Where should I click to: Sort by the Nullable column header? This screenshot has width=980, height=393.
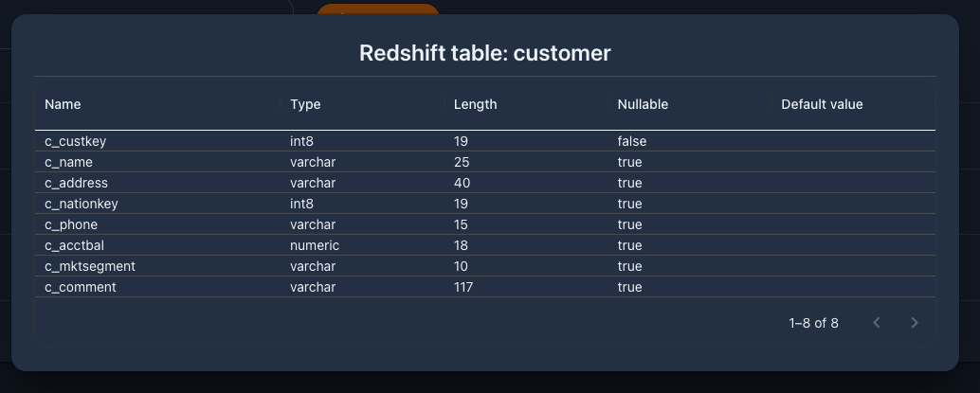[x=643, y=104]
